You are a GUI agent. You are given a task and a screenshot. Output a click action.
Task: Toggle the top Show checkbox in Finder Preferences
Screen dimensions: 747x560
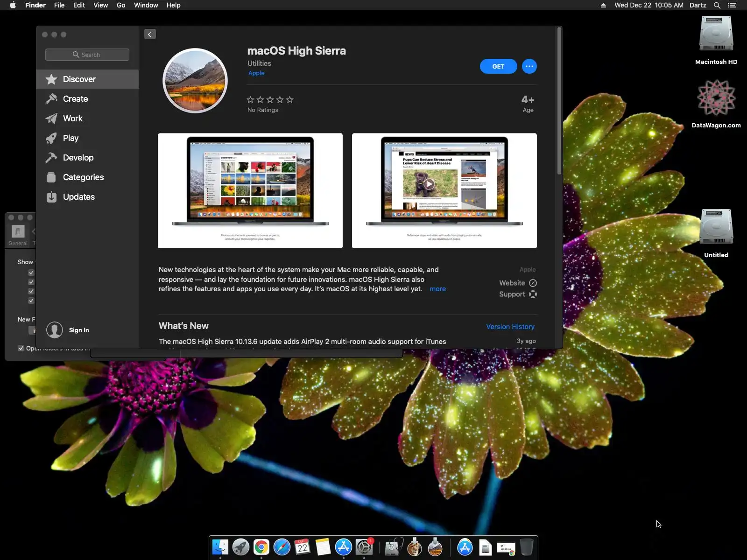(x=31, y=273)
